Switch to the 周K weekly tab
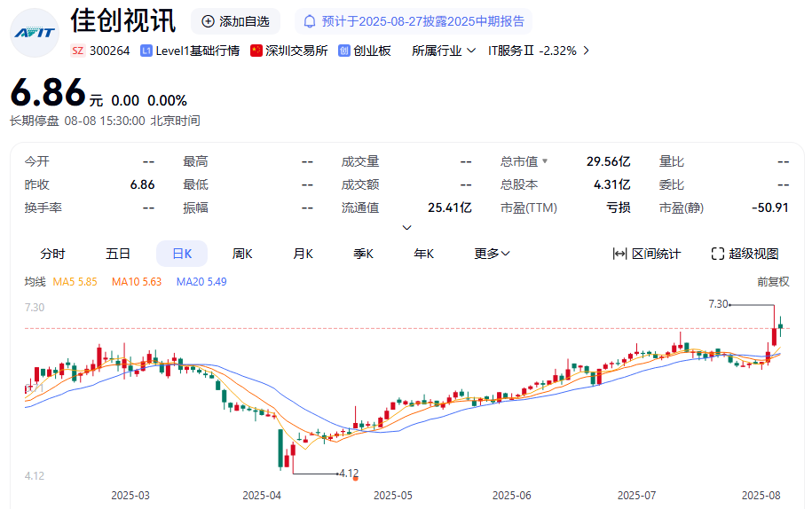Viewport: 812px width, 509px height. pos(242,254)
